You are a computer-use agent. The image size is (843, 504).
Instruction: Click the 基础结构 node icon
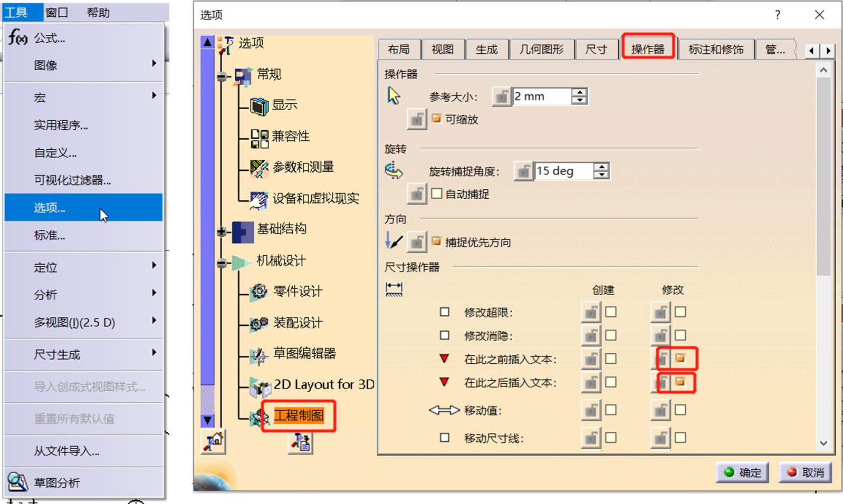[x=243, y=231]
